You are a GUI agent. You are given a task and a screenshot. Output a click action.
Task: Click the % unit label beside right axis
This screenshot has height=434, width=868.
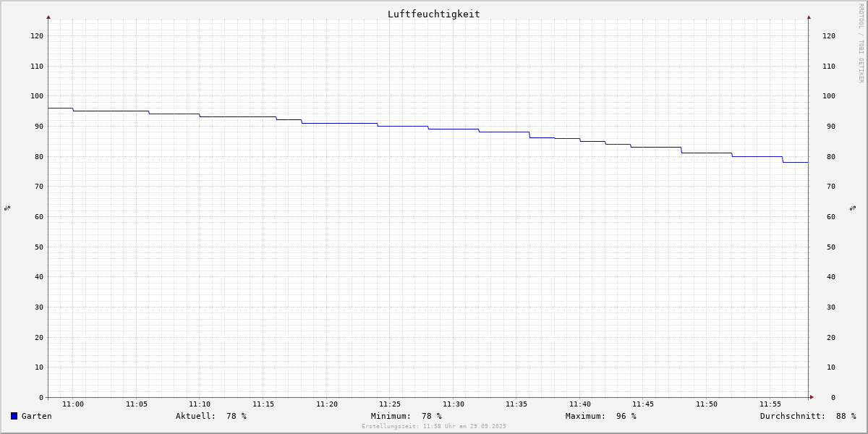coord(853,208)
